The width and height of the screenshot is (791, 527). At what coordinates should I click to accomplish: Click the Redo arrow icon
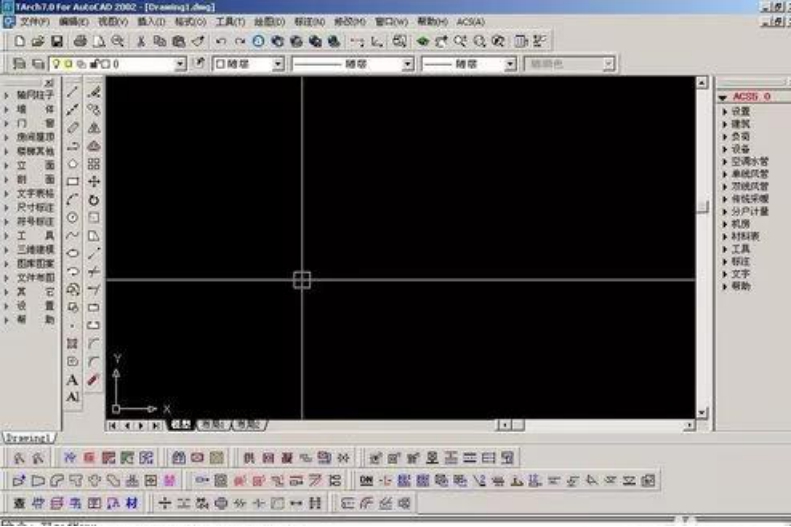click(x=240, y=41)
